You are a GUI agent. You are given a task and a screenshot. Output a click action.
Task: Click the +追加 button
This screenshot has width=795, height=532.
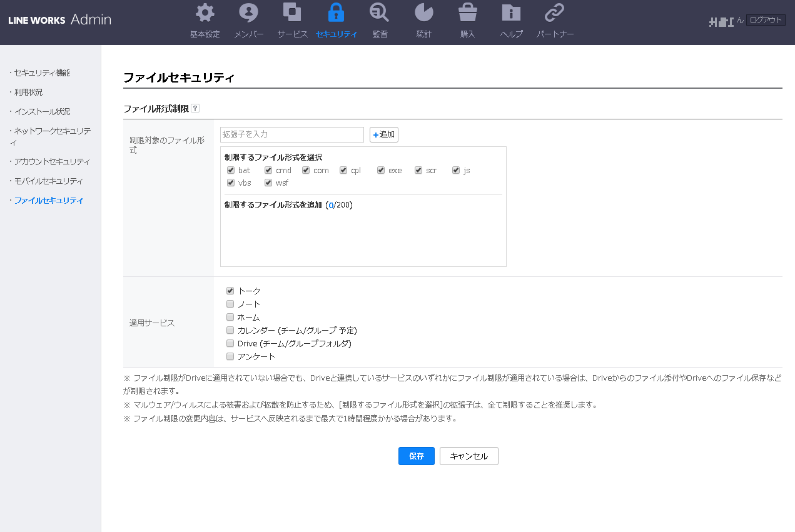[x=384, y=134]
